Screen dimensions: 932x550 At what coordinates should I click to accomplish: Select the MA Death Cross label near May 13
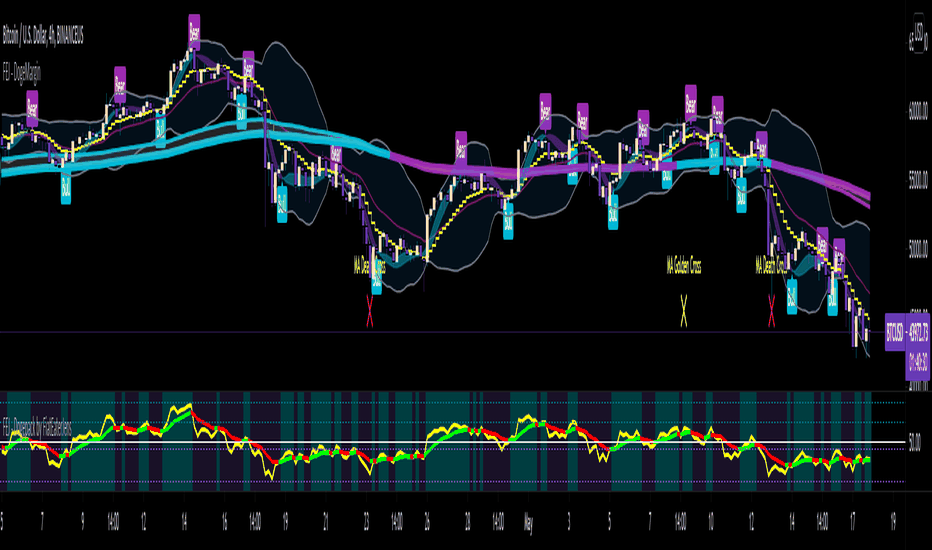coord(772,265)
